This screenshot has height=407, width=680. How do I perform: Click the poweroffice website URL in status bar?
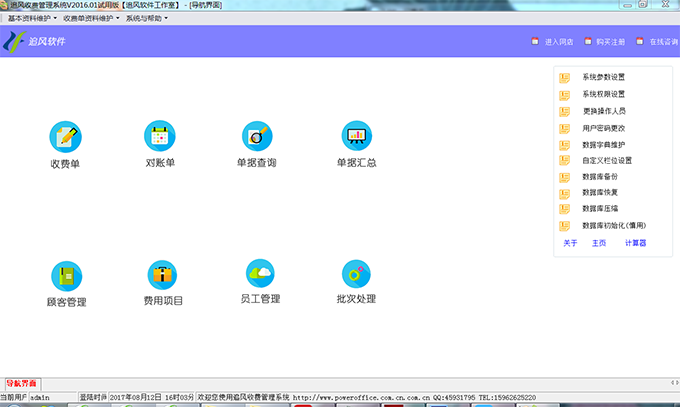[x=361, y=397]
